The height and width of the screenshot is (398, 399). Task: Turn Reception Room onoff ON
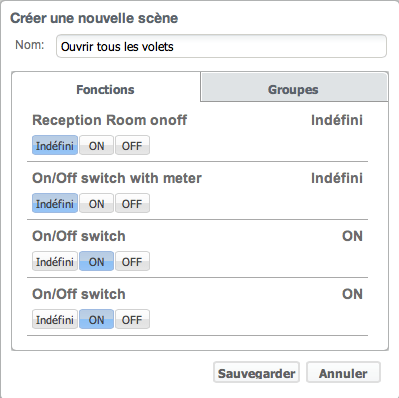pyautogui.click(x=96, y=145)
